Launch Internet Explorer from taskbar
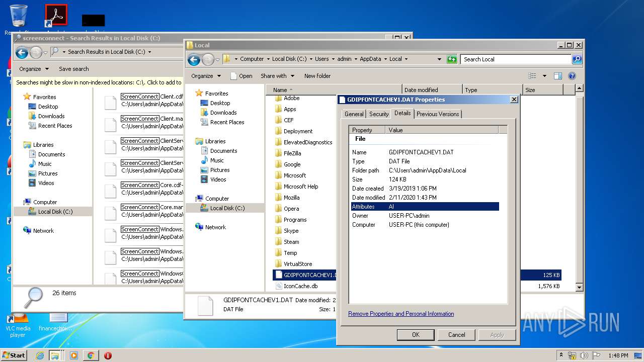 coord(40,355)
